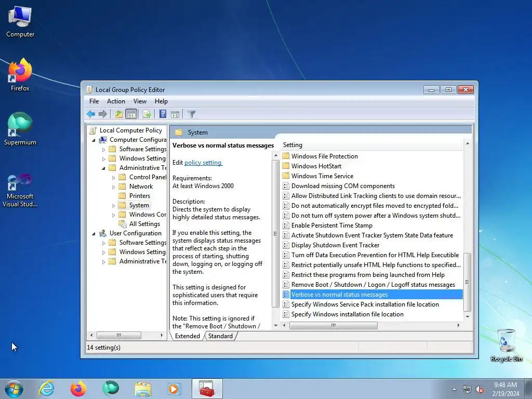Launch Internet Explorer from the taskbar
Viewport: 532px width, 399px height.
[46, 389]
